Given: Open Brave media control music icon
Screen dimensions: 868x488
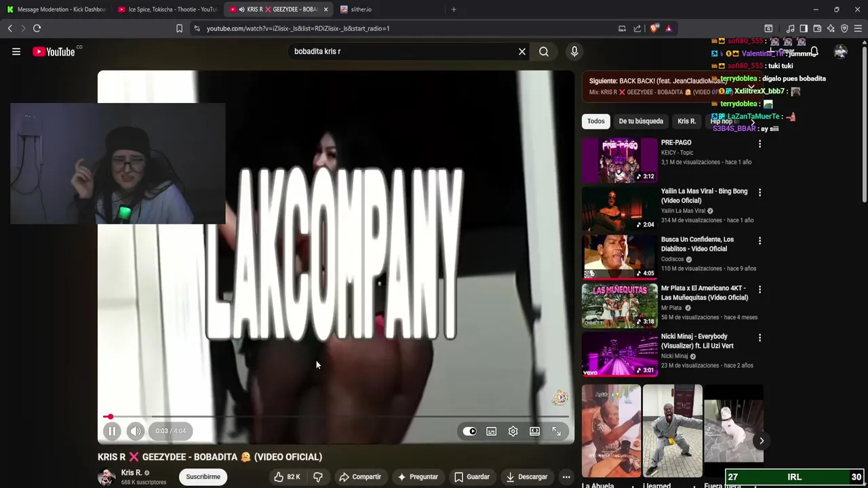Looking at the screenshot, I should (x=790, y=28).
